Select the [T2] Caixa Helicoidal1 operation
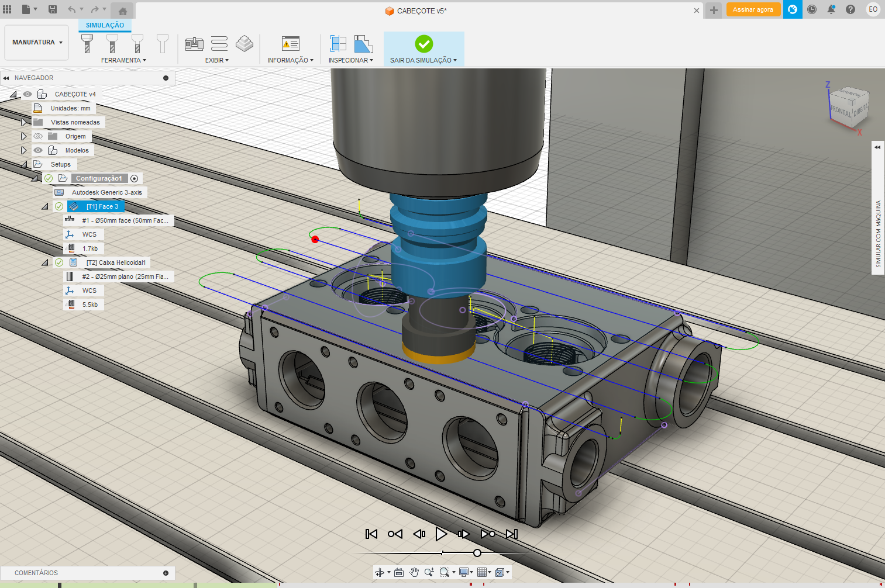Image resolution: width=885 pixels, height=588 pixels. pyautogui.click(x=116, y=262)
